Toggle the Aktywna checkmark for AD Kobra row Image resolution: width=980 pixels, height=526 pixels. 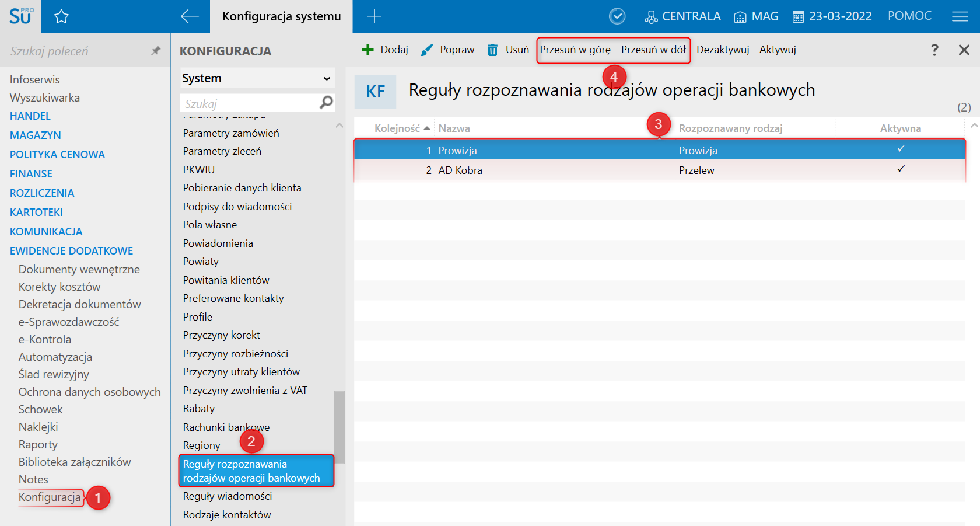click(901, 169)
